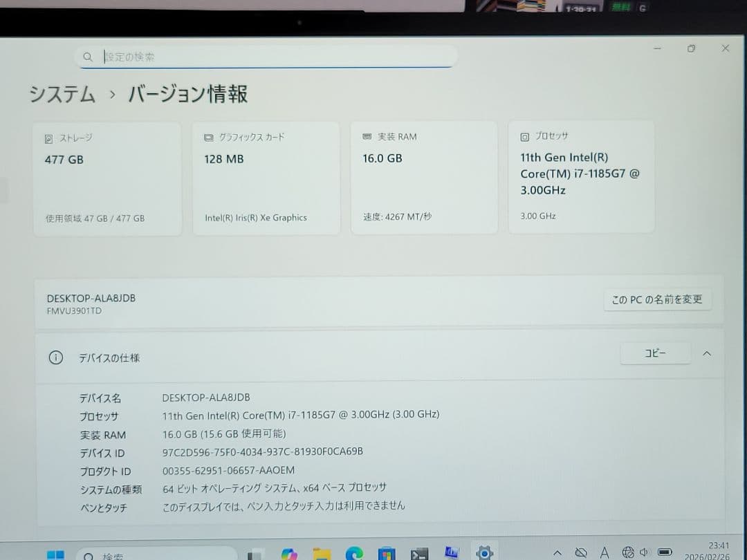Click the コピー button for device specs
This screenshot has height=560, width=747.
point(655,353)
